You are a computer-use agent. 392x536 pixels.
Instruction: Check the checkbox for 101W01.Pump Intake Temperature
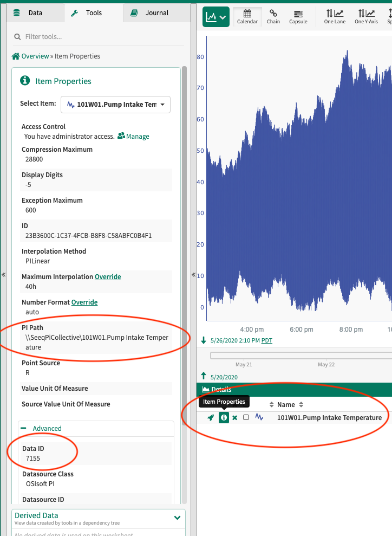click(x=246, y=417)
